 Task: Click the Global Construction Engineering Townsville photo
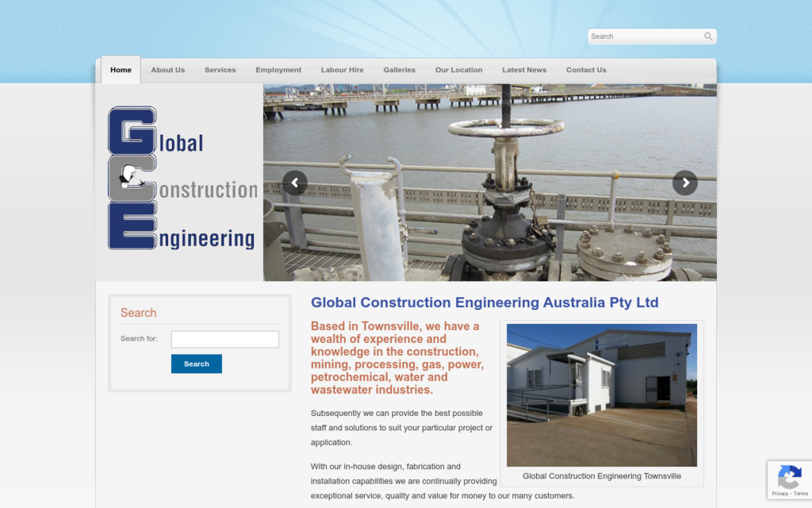(602, 394)
